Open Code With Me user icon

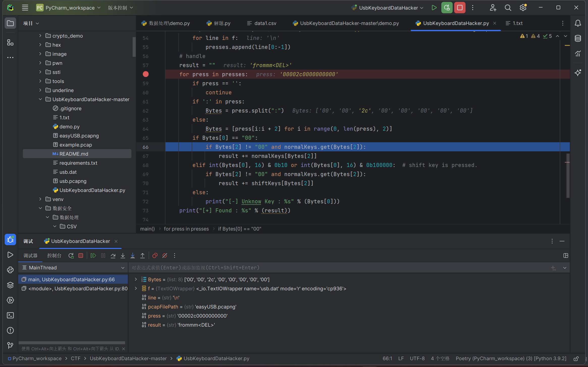pos(493,8)
